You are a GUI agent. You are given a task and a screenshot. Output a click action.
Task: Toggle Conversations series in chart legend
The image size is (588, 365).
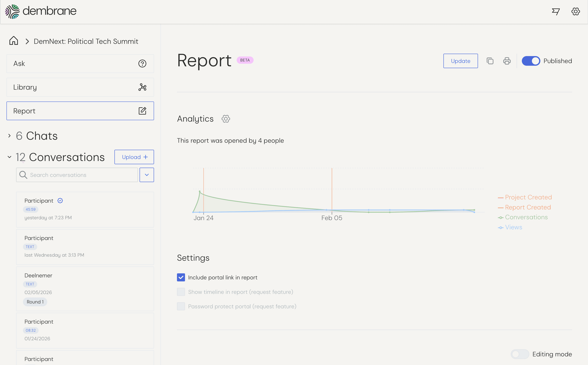click(526, 217)
